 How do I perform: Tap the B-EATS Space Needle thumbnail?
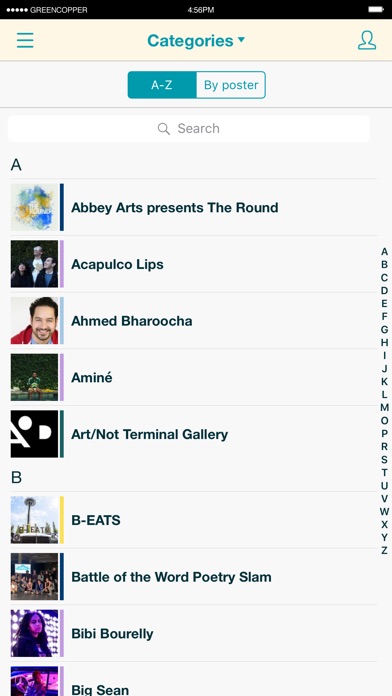pyautogui.click(x=35, y=520)
